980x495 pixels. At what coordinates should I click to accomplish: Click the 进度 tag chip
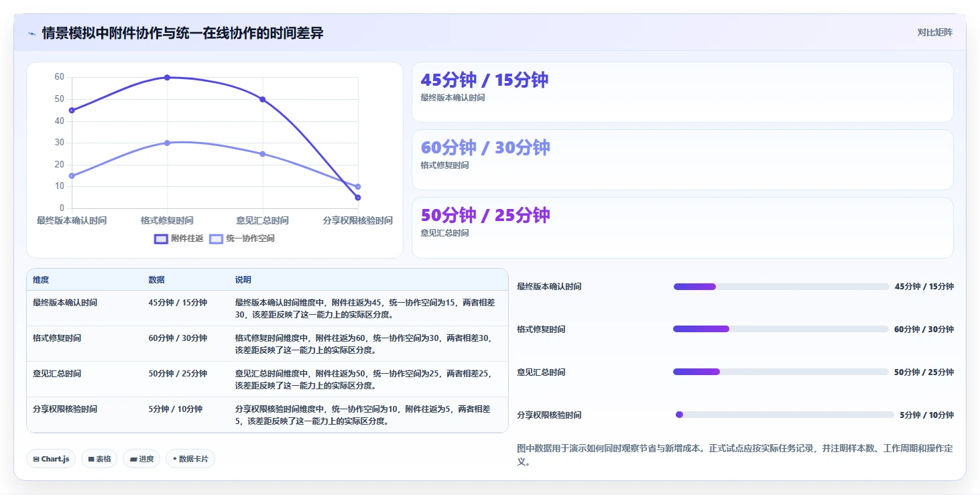pos(141,459)
